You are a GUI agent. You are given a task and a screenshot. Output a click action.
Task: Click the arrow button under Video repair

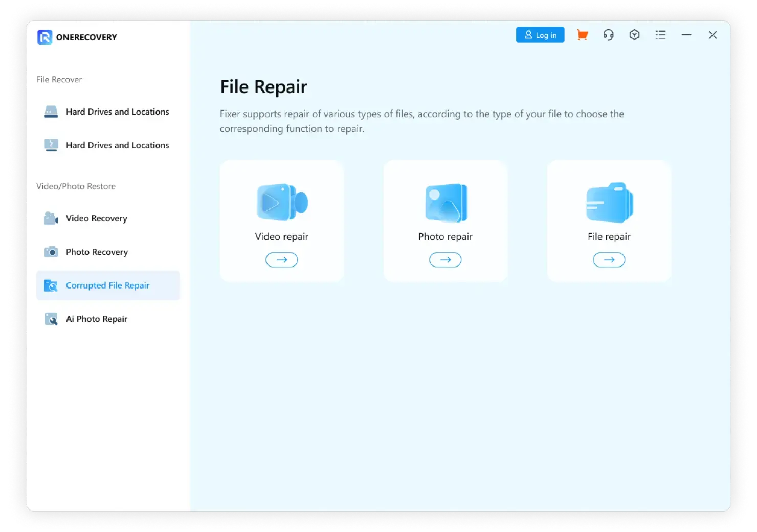[281, 260]
